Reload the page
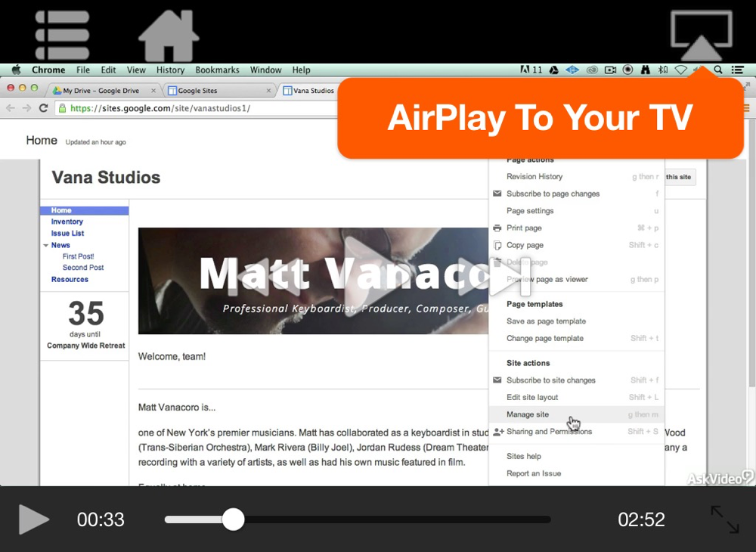This screenshot has width=756, height=552. tap(43, 108)
